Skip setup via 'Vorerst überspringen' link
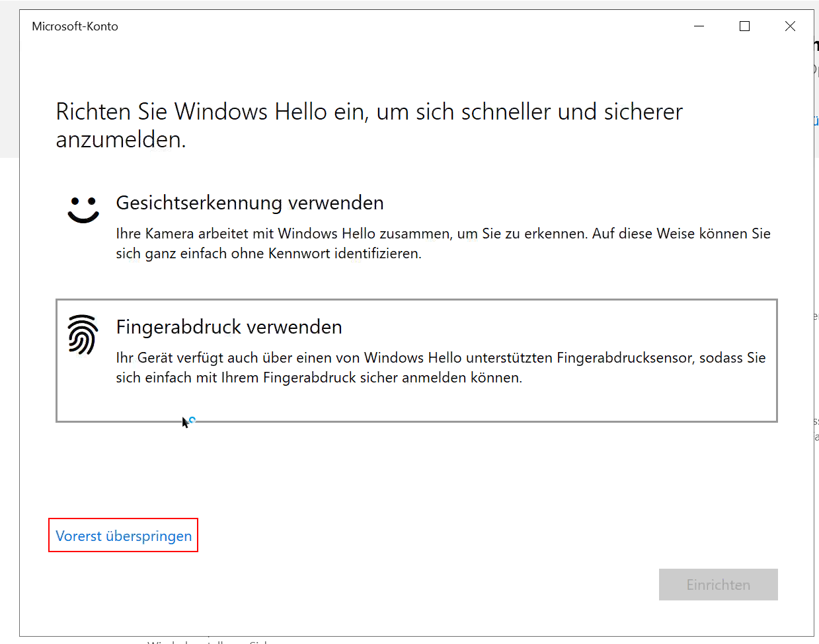819x644 pixels. 124,536
